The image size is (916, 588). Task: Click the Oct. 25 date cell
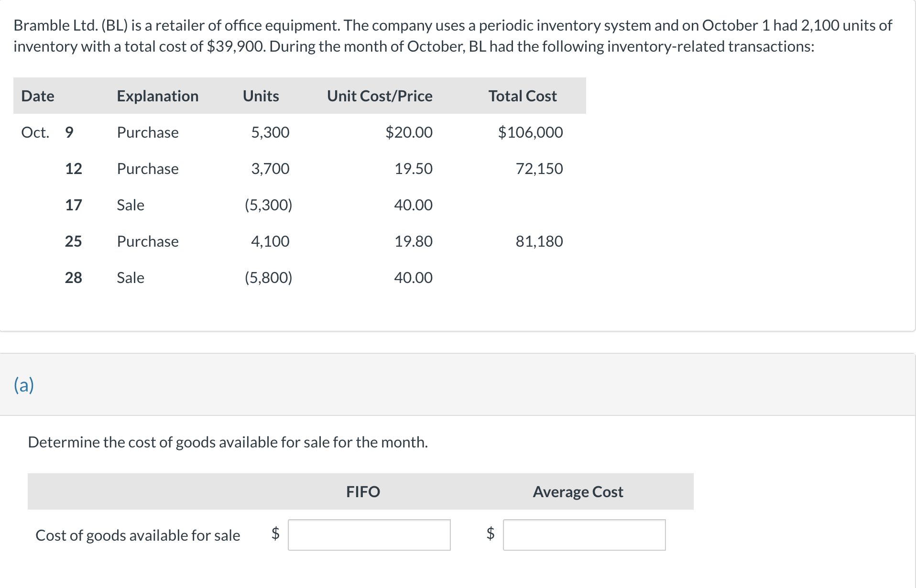coord(73,241)
